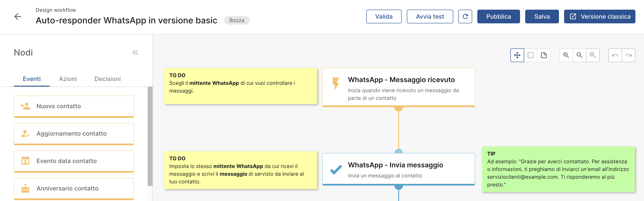
Task: Publish the workflow with Pubblica
Action: pos(499,16)
